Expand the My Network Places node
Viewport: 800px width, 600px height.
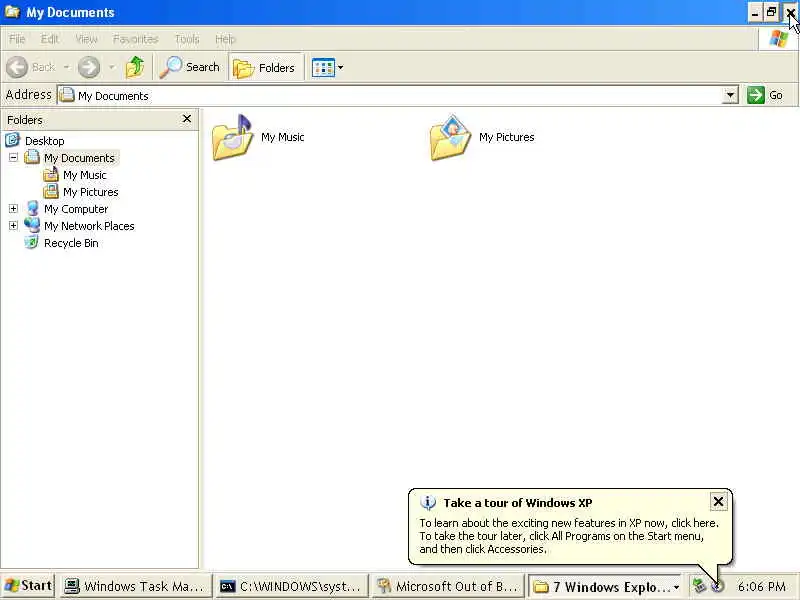click(x=13, y=225)
